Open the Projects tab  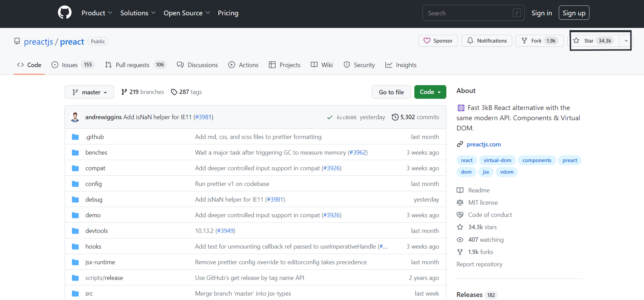pyautogui.click(x=285, y=65)
